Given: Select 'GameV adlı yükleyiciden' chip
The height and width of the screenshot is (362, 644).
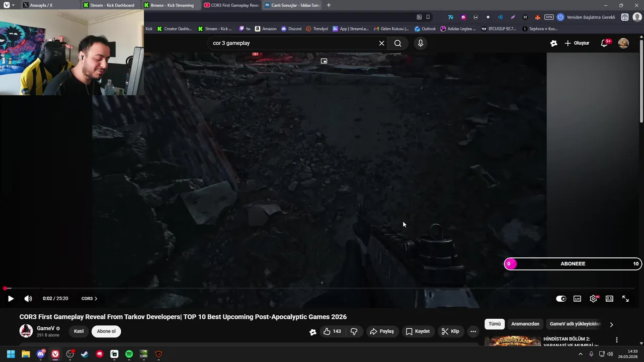Looking at the screenshot, I should click(x=575, y=324).
